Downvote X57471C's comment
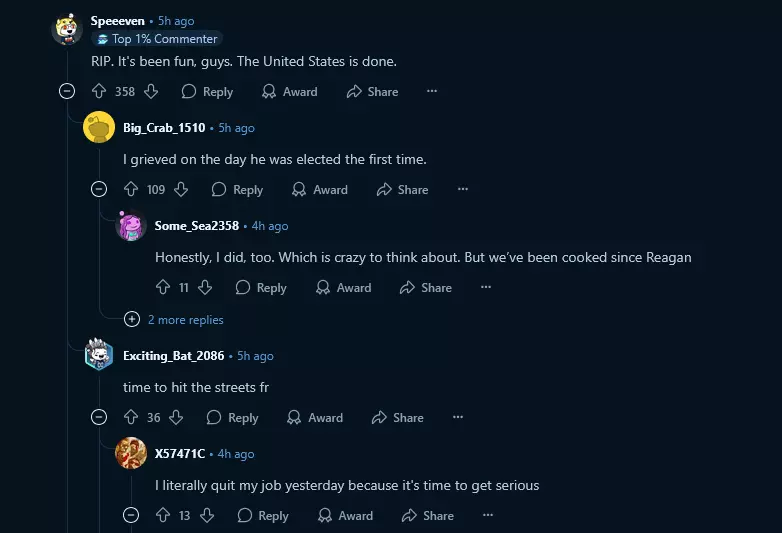Viewport: 782px width, 533px height. click(x=207, y=515)
